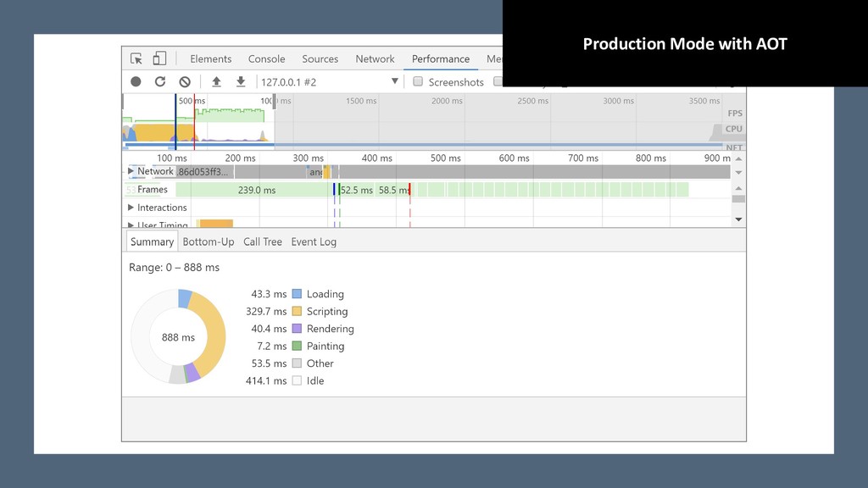Click the '40.4 ms' rendering value
Screen dimensions: 868x488
point(269,329)
